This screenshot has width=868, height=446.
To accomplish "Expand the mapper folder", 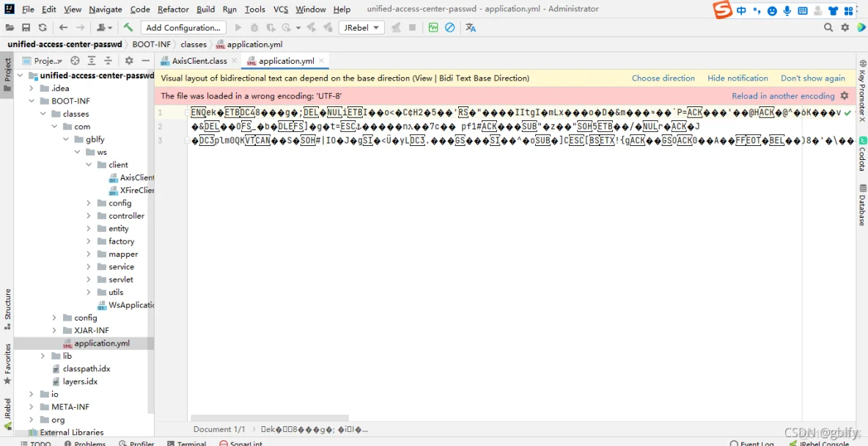I will (x=89, y=254).
